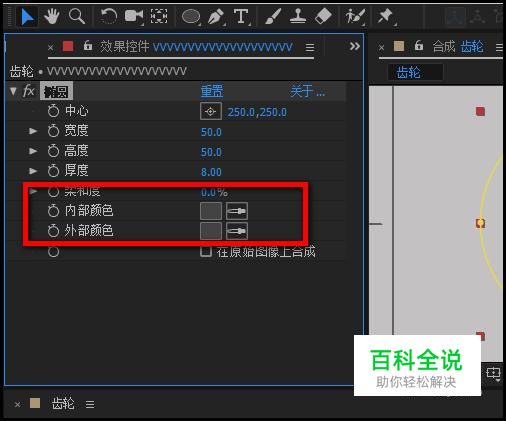Switch to the 合成 齿轮 tab

[x=458, y=46]
